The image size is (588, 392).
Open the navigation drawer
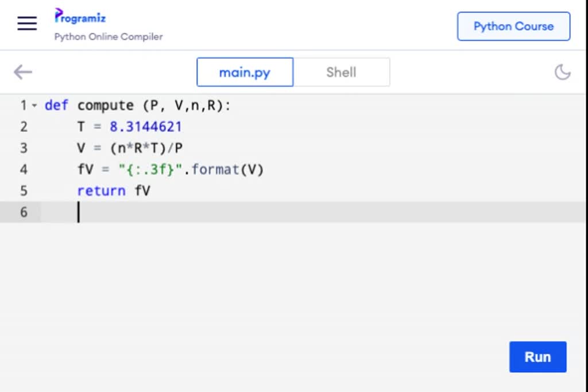tap(26, 23)
